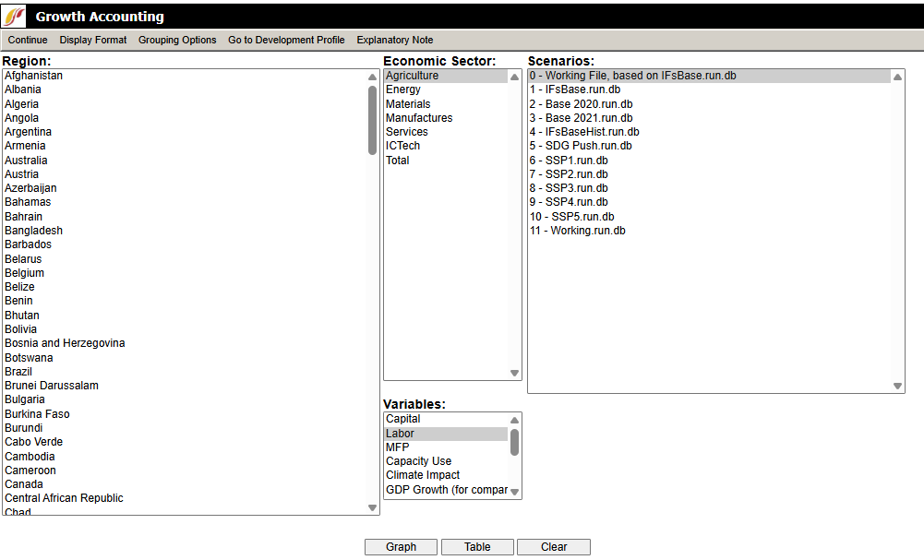Click Scenarios list scroll up arrow
Screen dimensions: 924x560
tap(897, 77)
